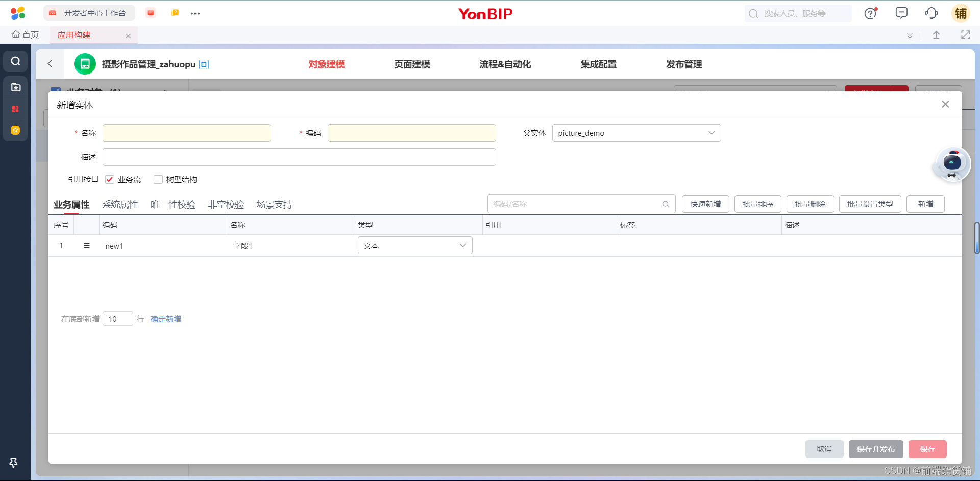Focus the 名称 input field
The width and height of the screenshot is (980, 481).
pos(187,133)
